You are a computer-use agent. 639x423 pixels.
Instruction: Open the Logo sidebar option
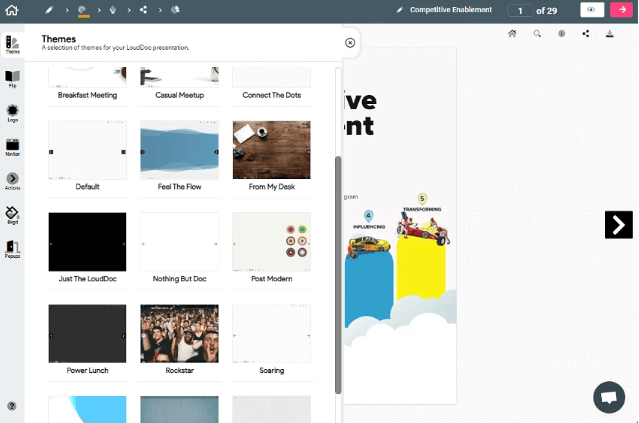click(x=12, y=112)
